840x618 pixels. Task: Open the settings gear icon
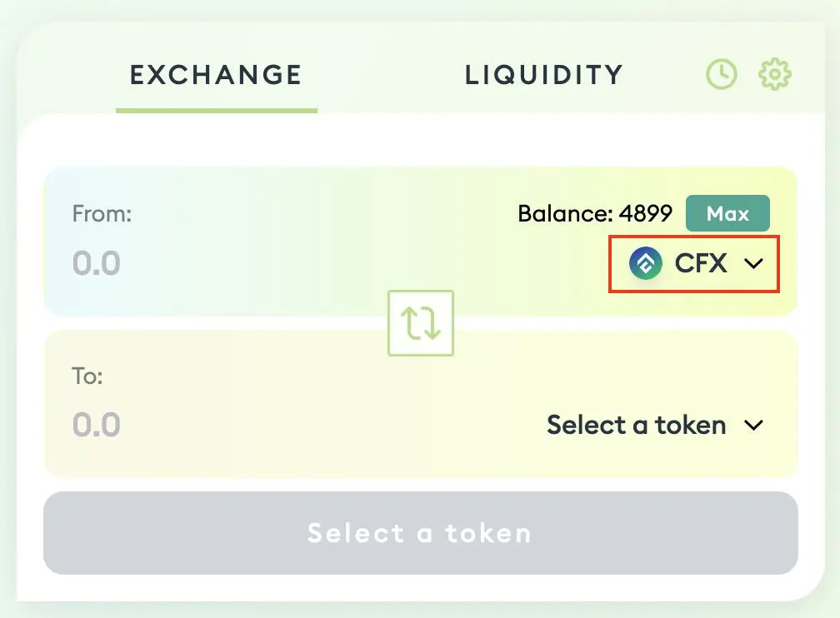click(774, 75)
